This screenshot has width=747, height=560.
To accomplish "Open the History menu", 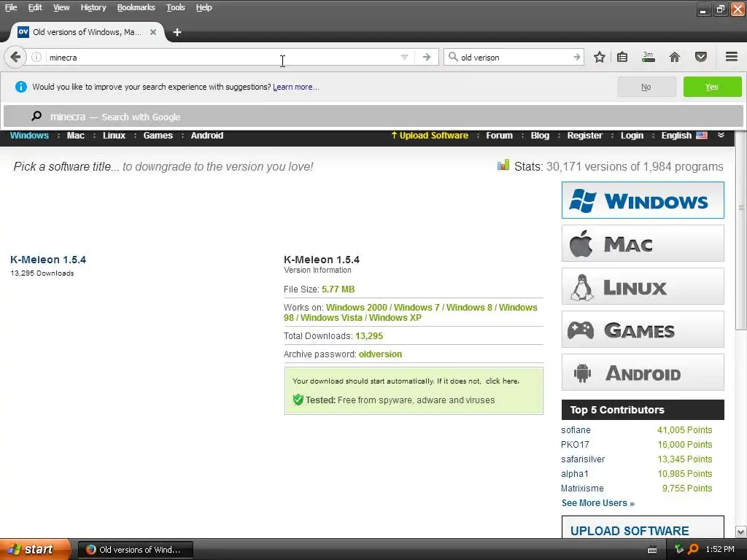I will 93,7.
